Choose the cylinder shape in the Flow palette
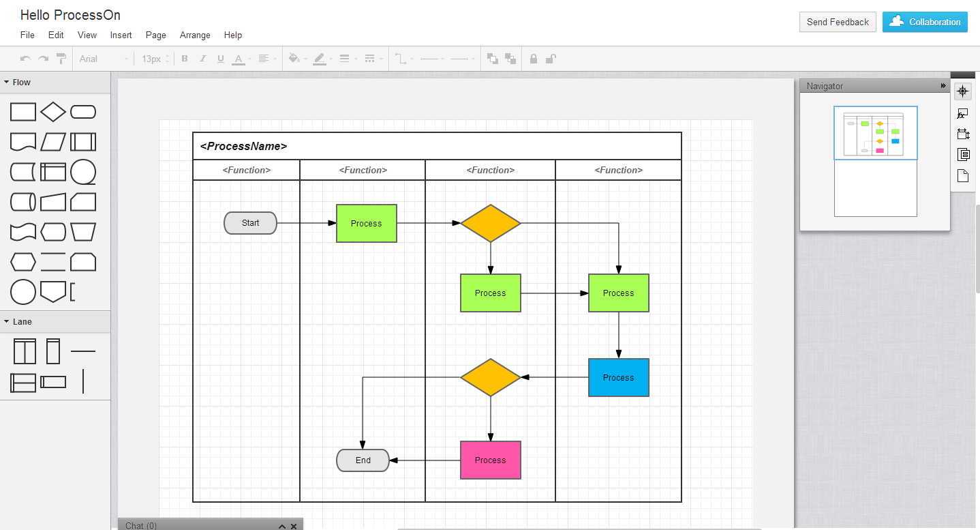Viewport: 980px width, 530px height. (23, 202)
